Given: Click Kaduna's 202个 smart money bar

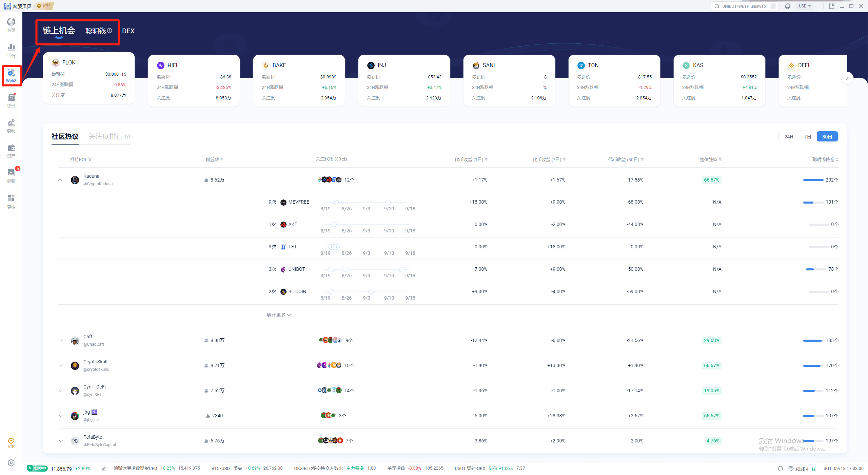Looking at the screenshot, I should point(813,180).
